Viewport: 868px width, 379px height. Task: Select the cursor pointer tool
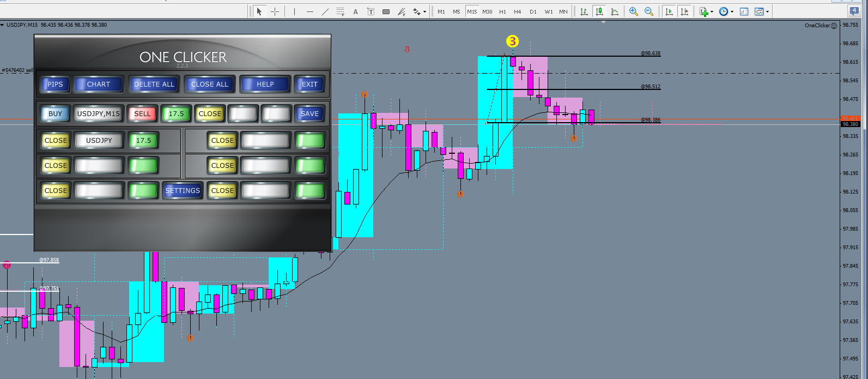coord(259,11)
